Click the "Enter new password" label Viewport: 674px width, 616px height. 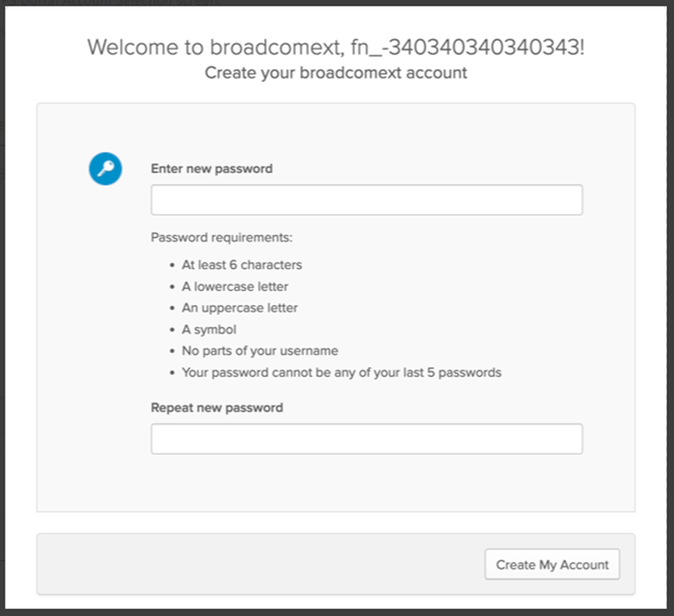(211, 169)
